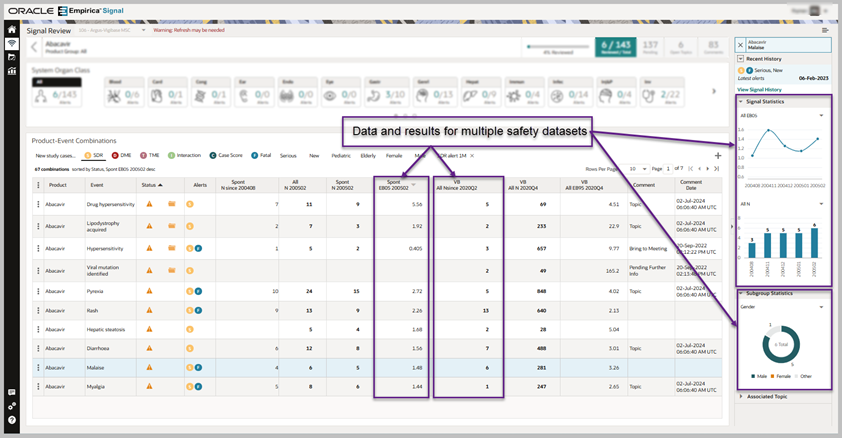This screenshot has height=438, width=842.
Task: Open the View Signal History link
Action: pos(759,90)
